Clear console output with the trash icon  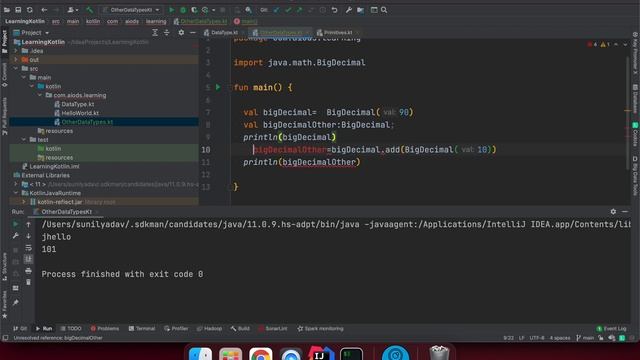[x=28, y=282]
